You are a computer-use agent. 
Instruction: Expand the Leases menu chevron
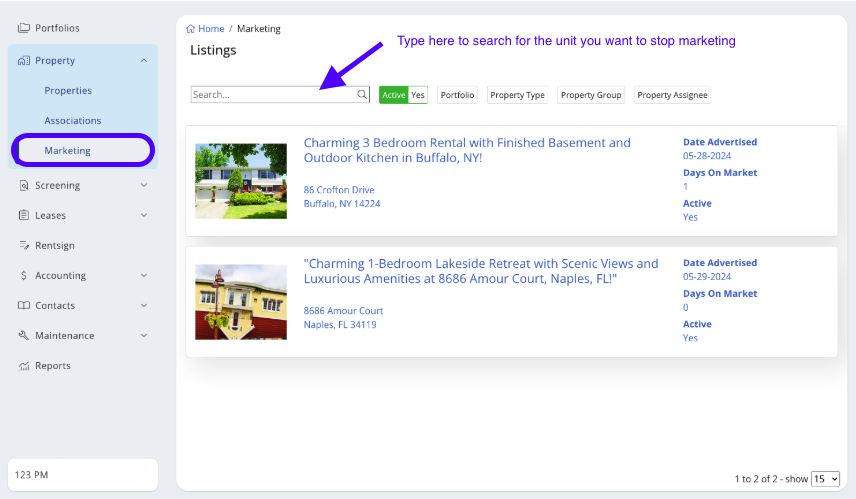coord(144,216)
